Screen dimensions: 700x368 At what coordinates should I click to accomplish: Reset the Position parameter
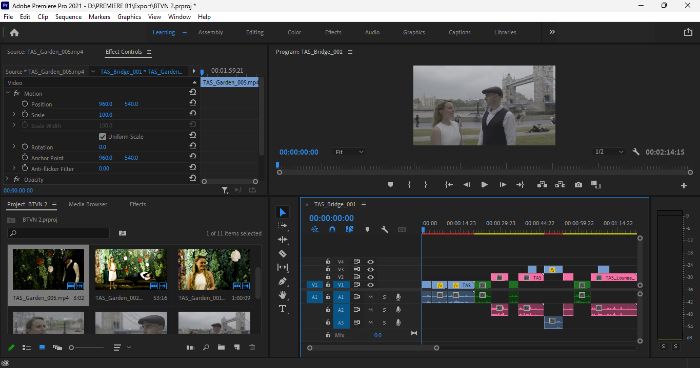tap(192, 103)
